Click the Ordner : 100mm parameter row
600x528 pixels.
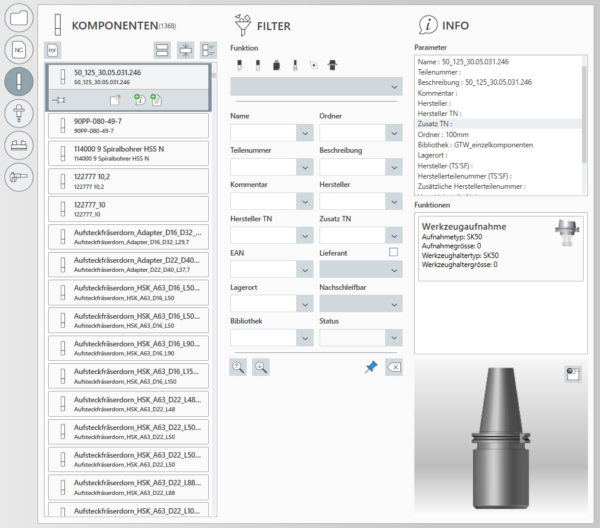(499, 134)
